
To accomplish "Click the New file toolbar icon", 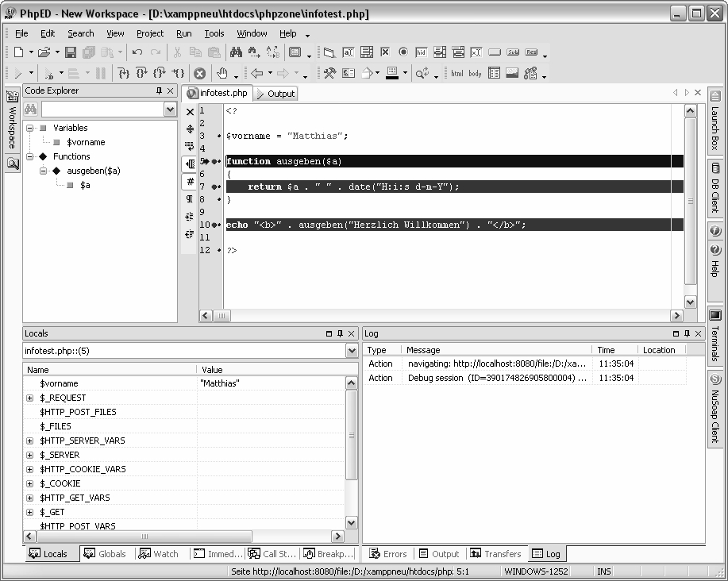I will coord(19,52).
